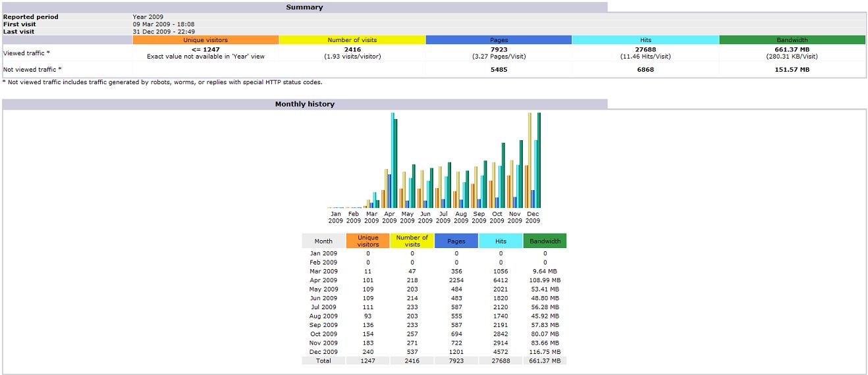Screen dimensions: 868x375
Task: Click December number of visits 537
Action: coord(412,351)
